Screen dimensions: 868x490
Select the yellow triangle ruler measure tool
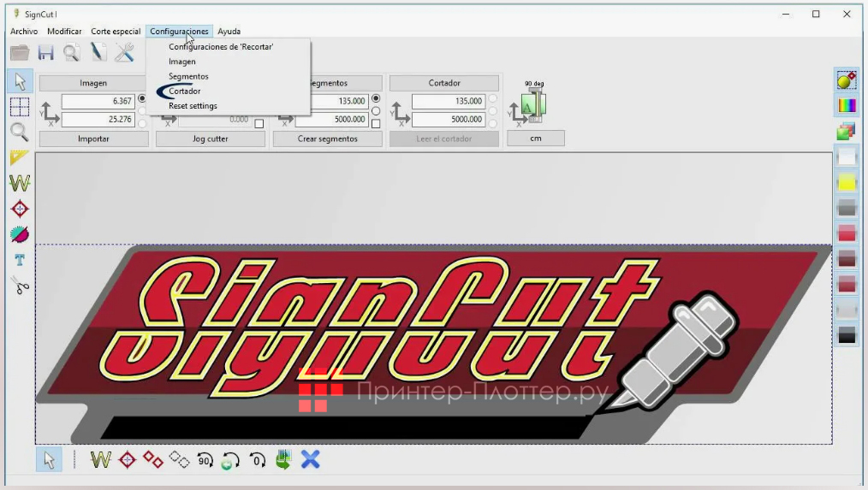pyautogui.click(x=19, y=157)
